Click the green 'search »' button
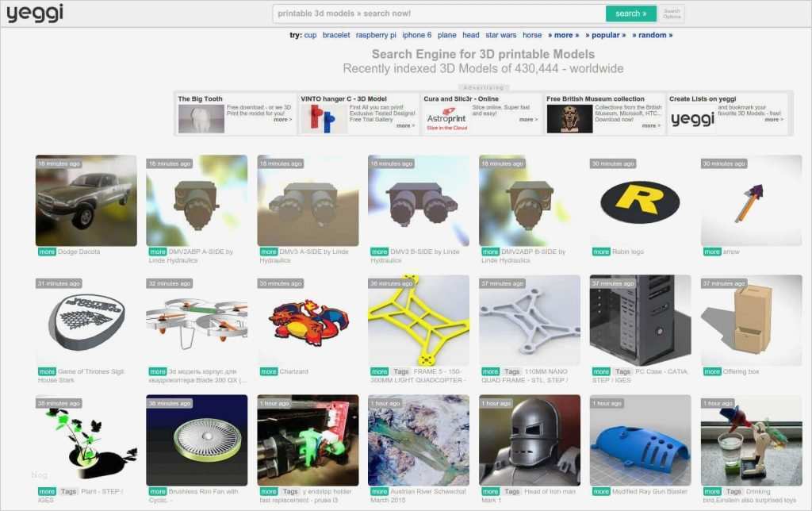This screenshot has height=511, width=812. (630, 13)
